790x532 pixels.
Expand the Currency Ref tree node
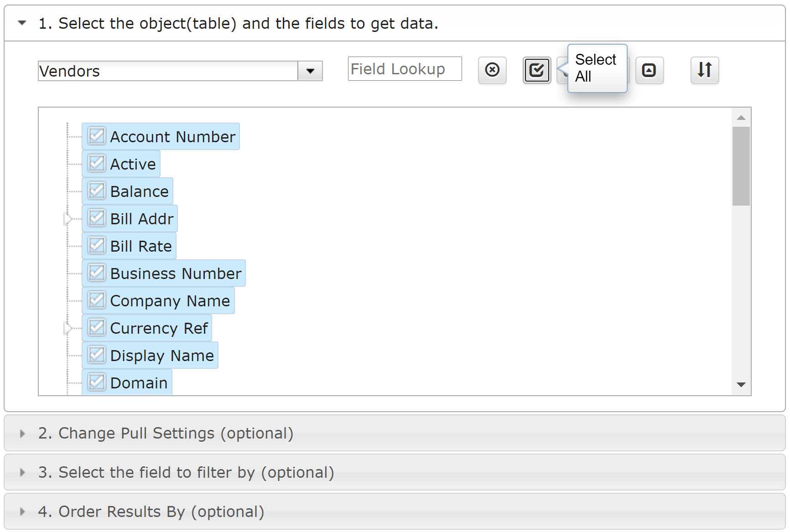point(68,328)
